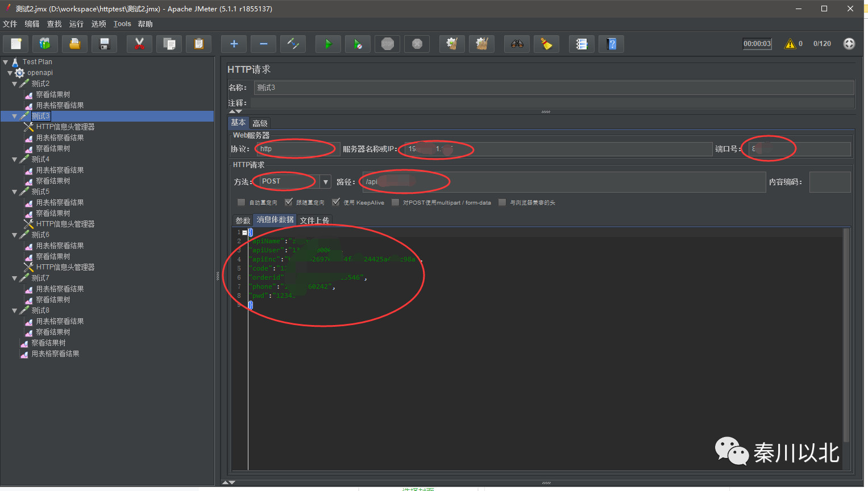Viewport: 868px width, 491px height.
Task: Paste with the clipboard toolbar icon
Action: [x=198, y=44]
